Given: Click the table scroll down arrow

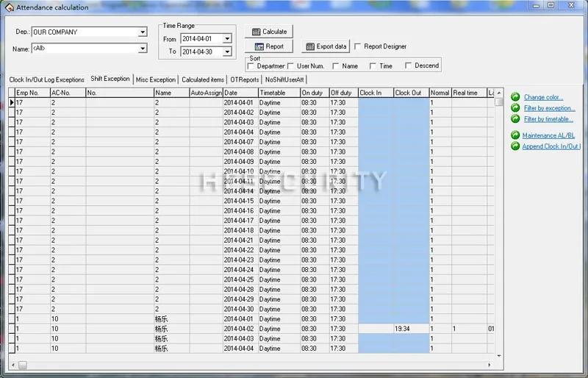Looking at the screenshot, I should [x=499, y=356].
